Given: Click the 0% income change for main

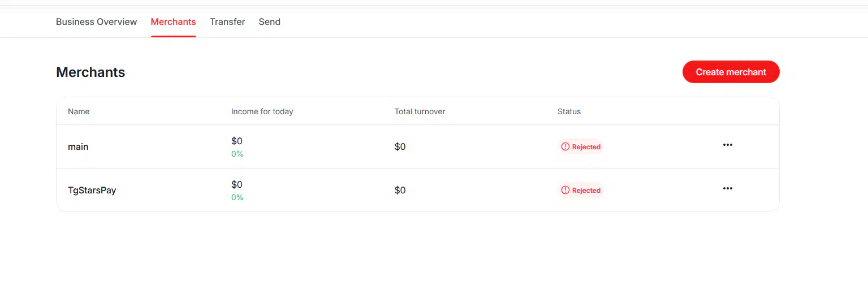Looking at the screenshot, I should [x=237, y=154].
